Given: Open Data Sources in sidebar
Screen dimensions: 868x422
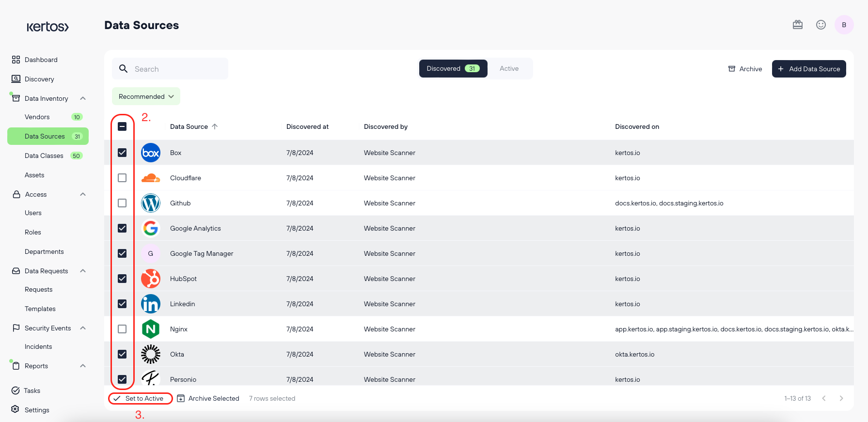Looking at the screenshot, I should point(48,136).
